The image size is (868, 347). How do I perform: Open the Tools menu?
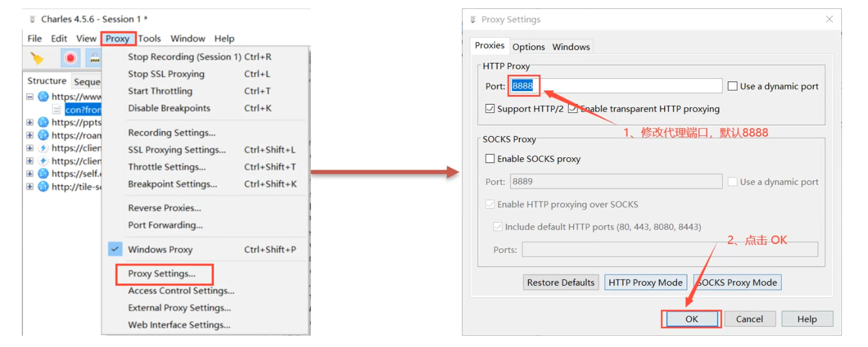(x=149, y=38)
